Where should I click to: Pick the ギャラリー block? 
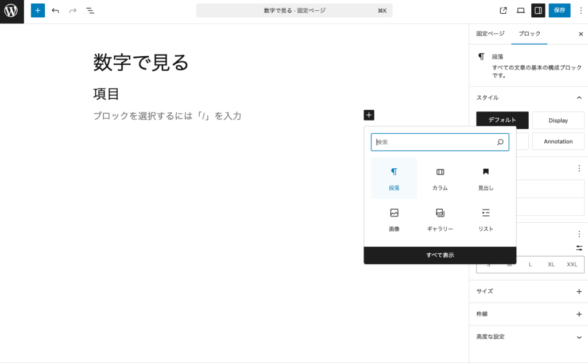[439, 219]
